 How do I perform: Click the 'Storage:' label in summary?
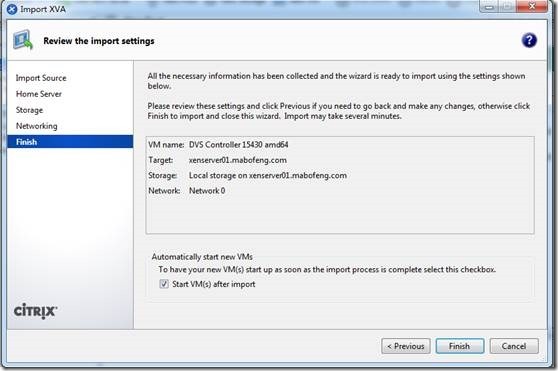point(163,175)
